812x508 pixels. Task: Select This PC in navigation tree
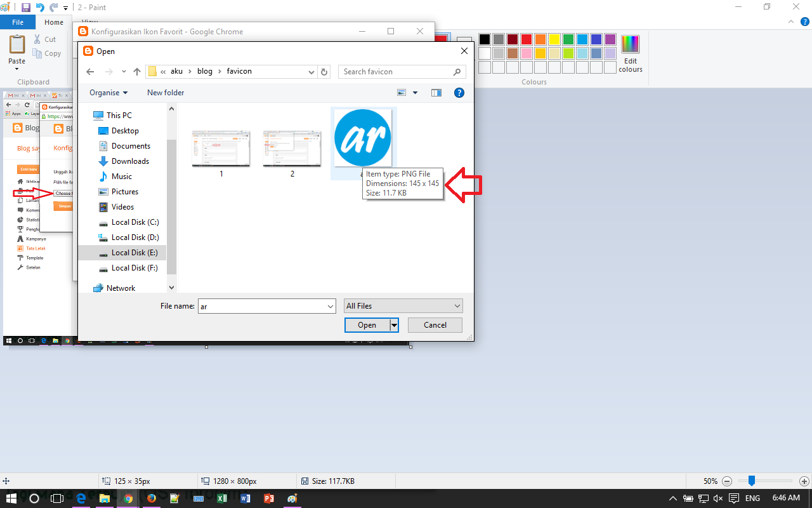click(112, 115)
